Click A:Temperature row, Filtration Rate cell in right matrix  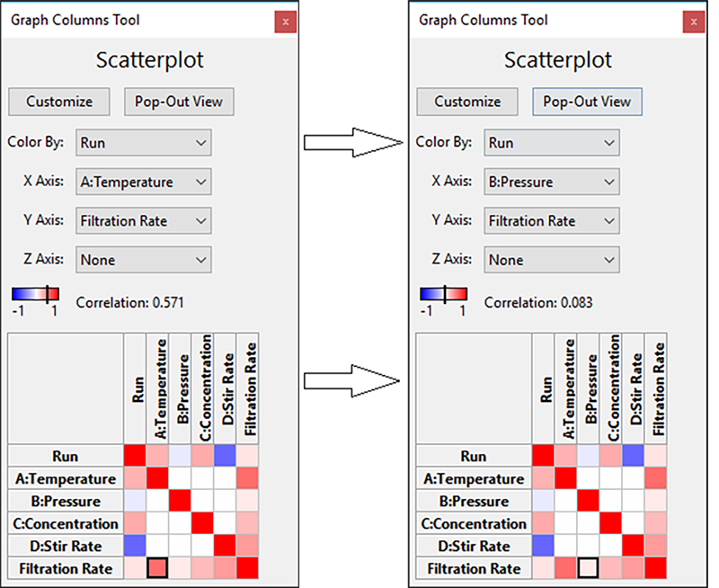coord(655,478)
